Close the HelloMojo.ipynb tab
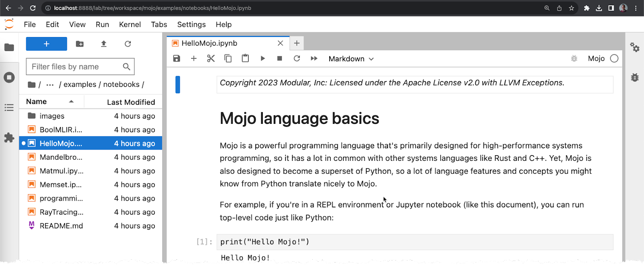Image resolution: width=644 pixels, height=273 pixels. tap(281, 43)
